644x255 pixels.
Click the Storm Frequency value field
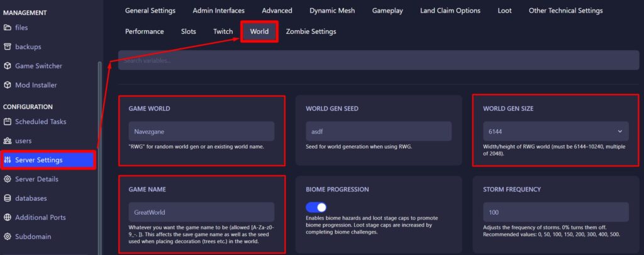555,212
